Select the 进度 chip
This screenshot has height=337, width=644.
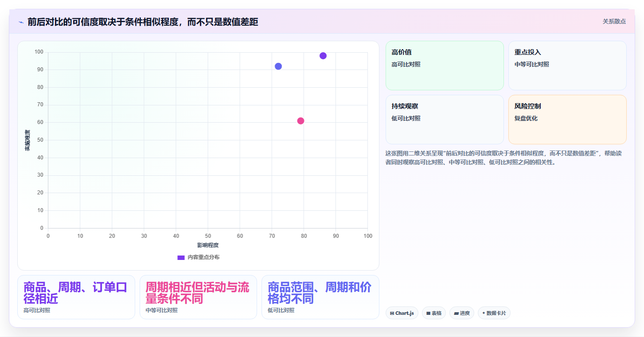coord(462,313)
